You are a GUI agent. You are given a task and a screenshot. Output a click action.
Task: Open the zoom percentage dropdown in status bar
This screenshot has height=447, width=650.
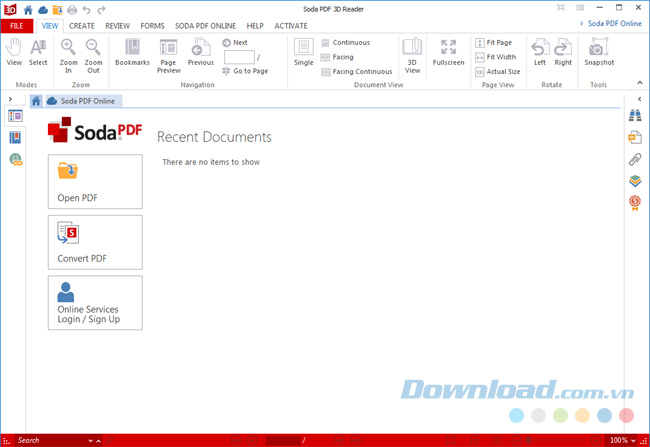click(x=634, y=440)
